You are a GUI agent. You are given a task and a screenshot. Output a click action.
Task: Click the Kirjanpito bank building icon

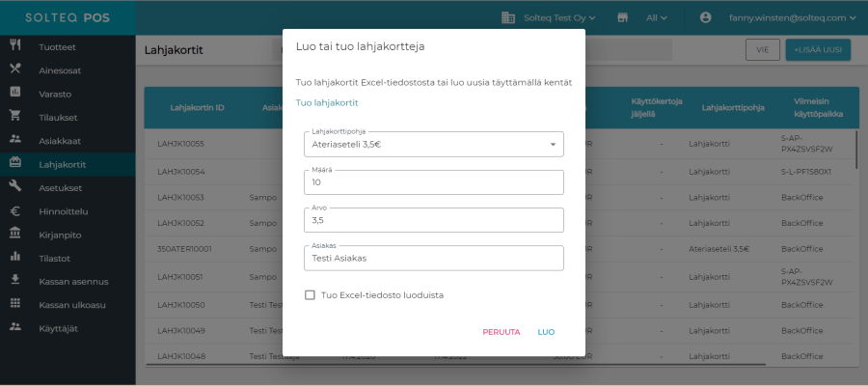tap(15, 234)
